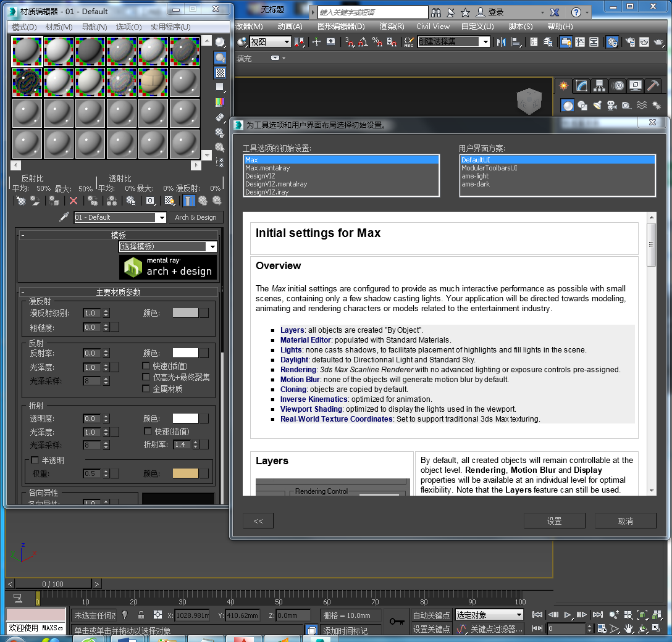
Task: Select Lights category in Create panel
Action: click(597, 106)
